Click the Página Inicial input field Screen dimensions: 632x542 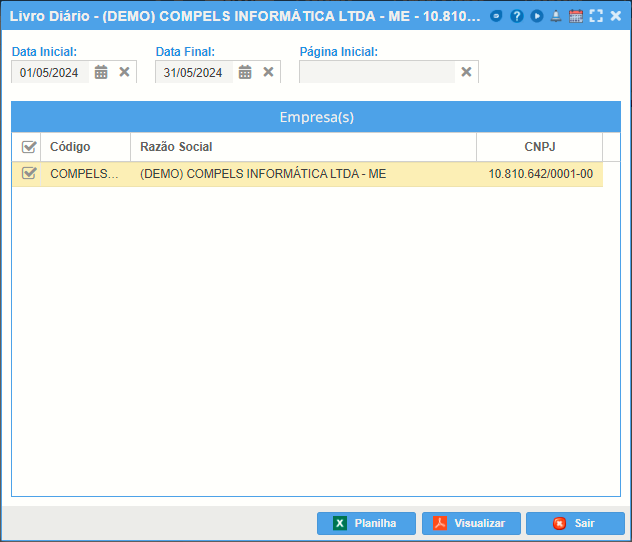(x=377, y=72)
